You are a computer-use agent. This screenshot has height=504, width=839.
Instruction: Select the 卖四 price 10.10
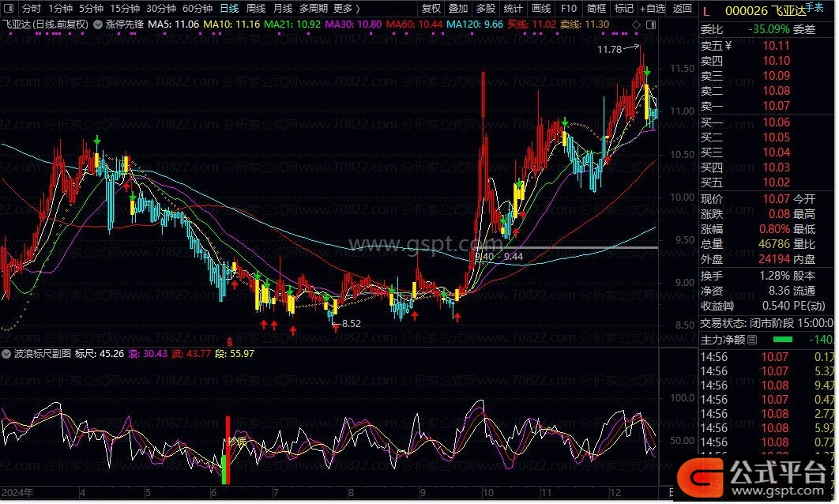click(x=776, y=61)
